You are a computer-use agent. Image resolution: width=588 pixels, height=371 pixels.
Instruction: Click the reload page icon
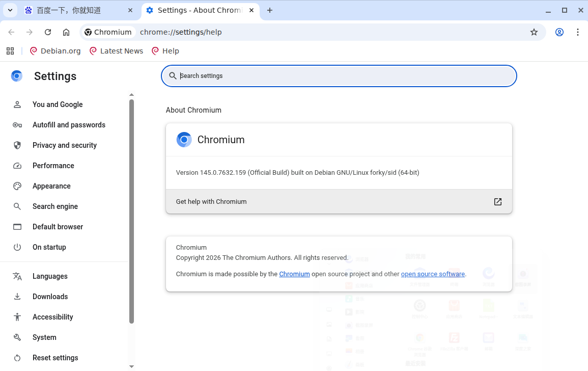click(48, 32)
